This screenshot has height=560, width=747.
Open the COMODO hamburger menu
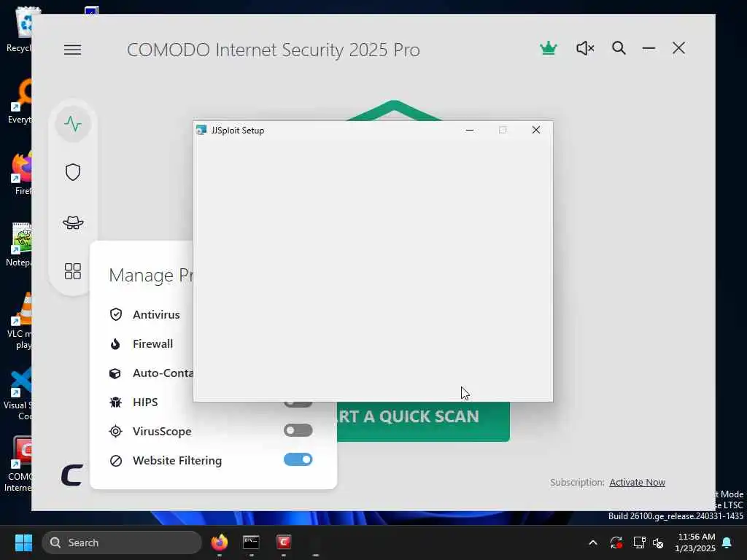(72, 50)
